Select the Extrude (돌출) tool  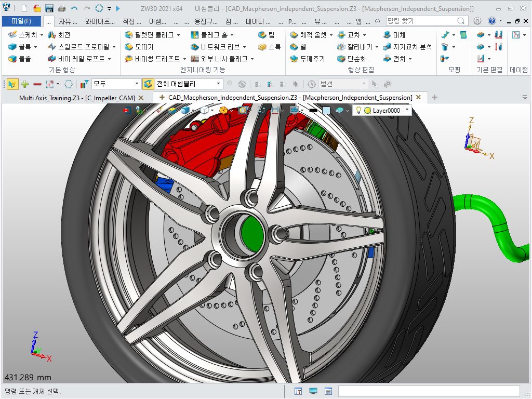(x=20, y=59)
